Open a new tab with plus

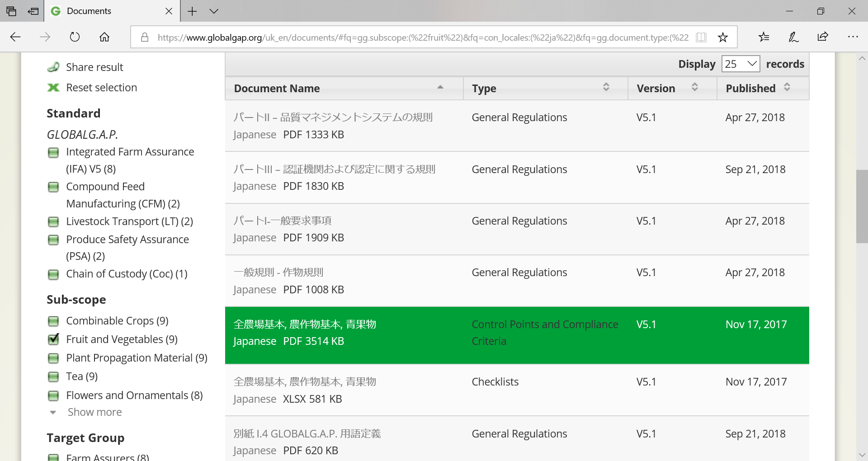[x=192, y=11]
